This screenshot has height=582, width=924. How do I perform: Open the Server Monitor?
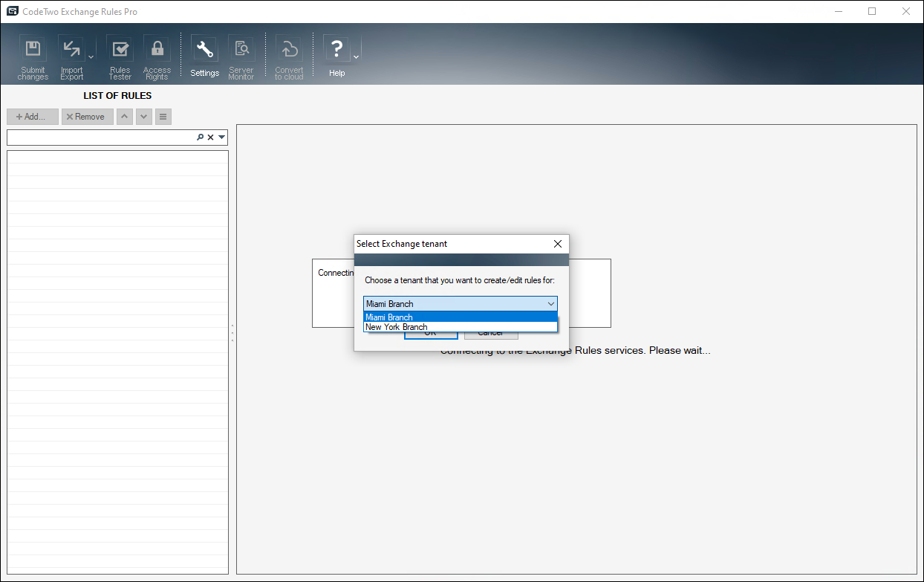(x=241, y=57)
